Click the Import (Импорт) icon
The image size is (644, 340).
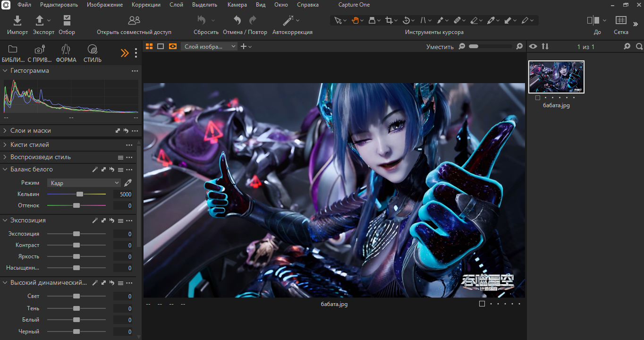click(17, 20)
